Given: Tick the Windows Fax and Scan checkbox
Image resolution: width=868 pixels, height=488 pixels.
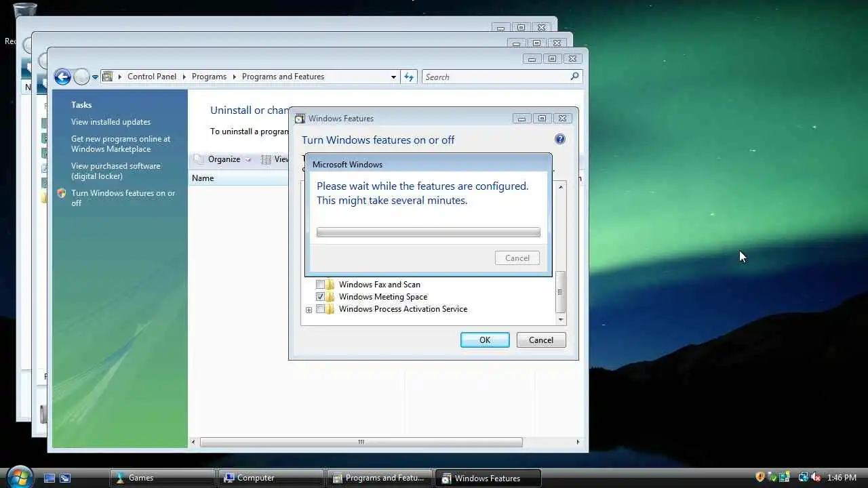Looking at the screenshot, I should click(320, 285).
